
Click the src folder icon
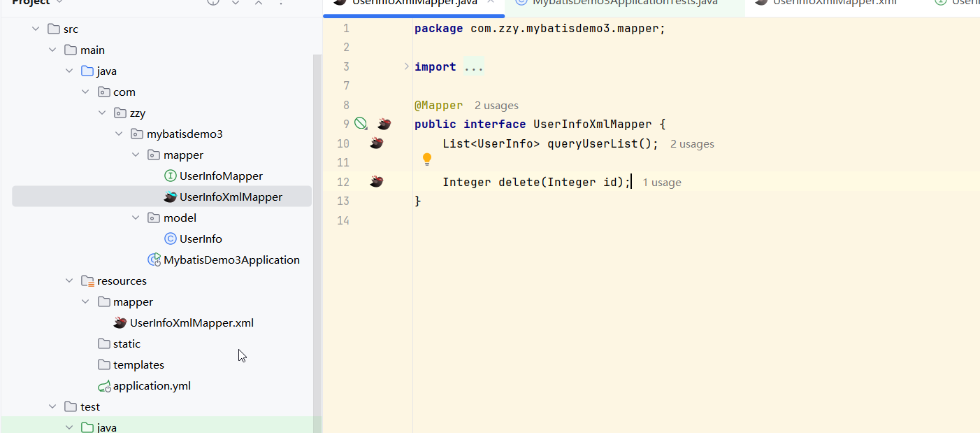pyautogui.click(x=54, y=29)
